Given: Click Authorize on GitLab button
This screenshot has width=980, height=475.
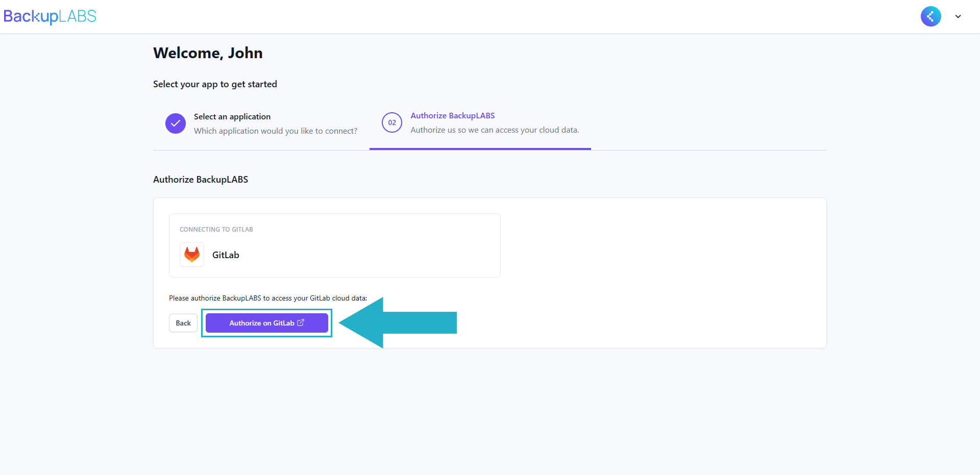Looking at the screenshot, I should 267,323.
